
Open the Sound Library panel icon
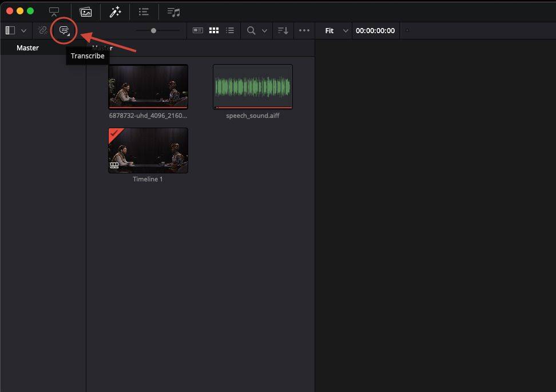(173, 11)
